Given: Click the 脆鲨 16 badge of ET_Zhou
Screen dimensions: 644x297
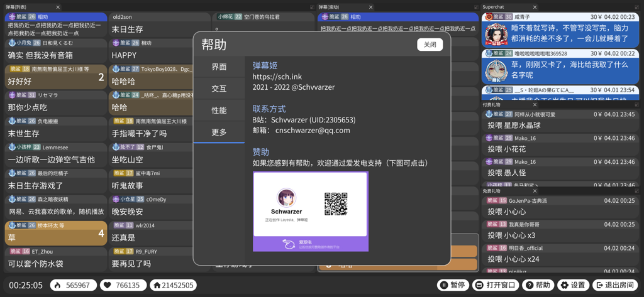Looking at the screenshot, I should [x=19, y=251].
